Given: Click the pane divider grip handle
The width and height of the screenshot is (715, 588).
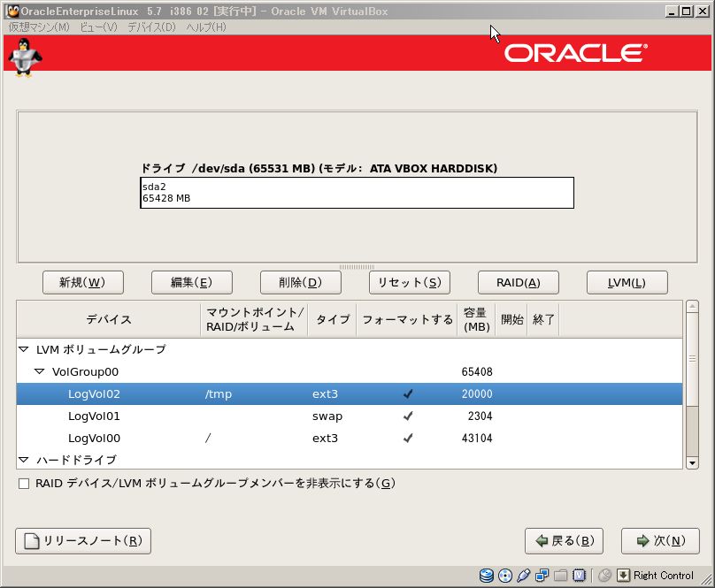Looking at the screenshot, I should [357, 267].
